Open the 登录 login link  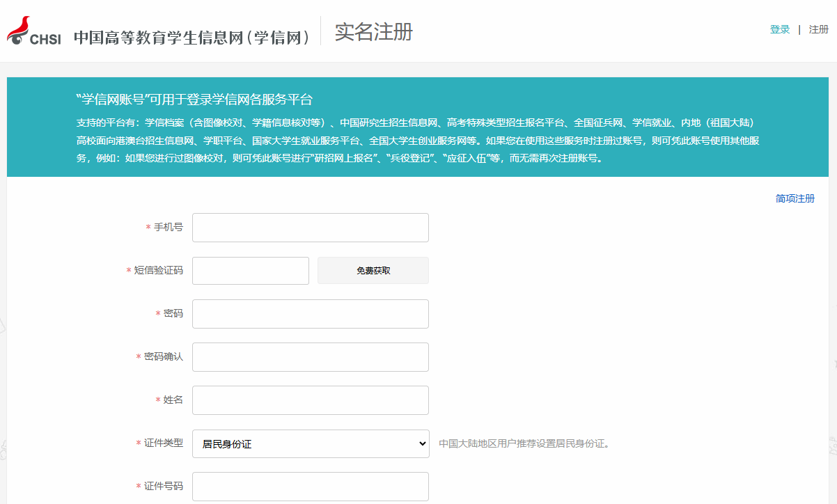pos(779,29)
